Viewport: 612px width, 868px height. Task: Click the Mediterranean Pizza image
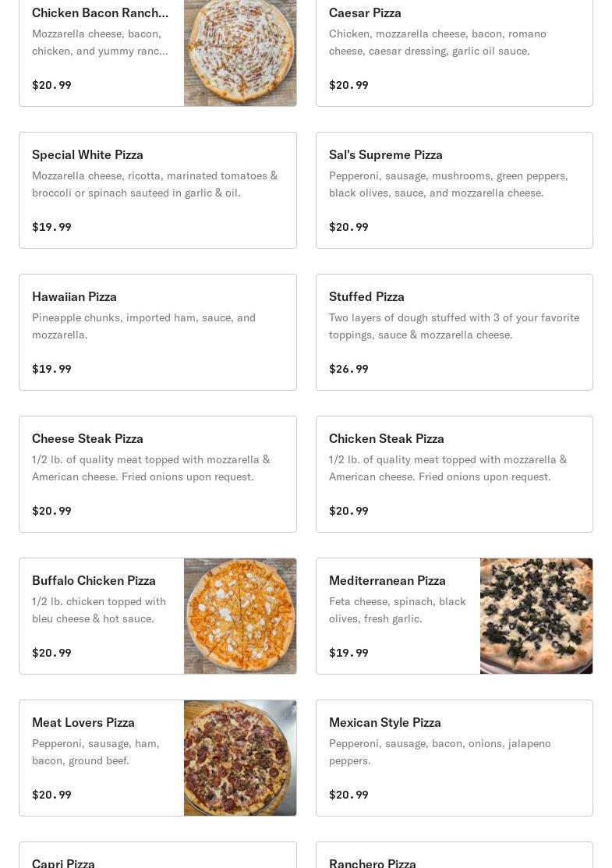pos(536,616)
